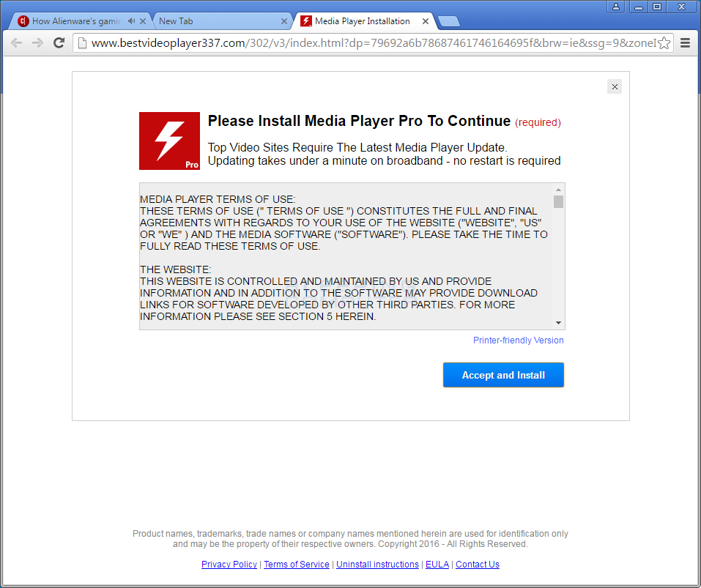
Task: Open the Privacy Policy link
Action: pos(229,565)
